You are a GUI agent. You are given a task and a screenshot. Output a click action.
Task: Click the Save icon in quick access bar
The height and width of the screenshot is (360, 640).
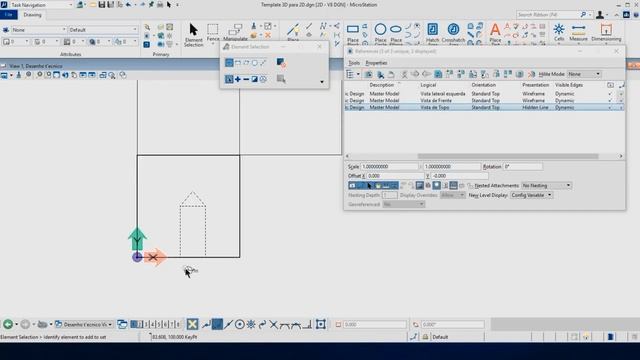(x=102, y=4)
